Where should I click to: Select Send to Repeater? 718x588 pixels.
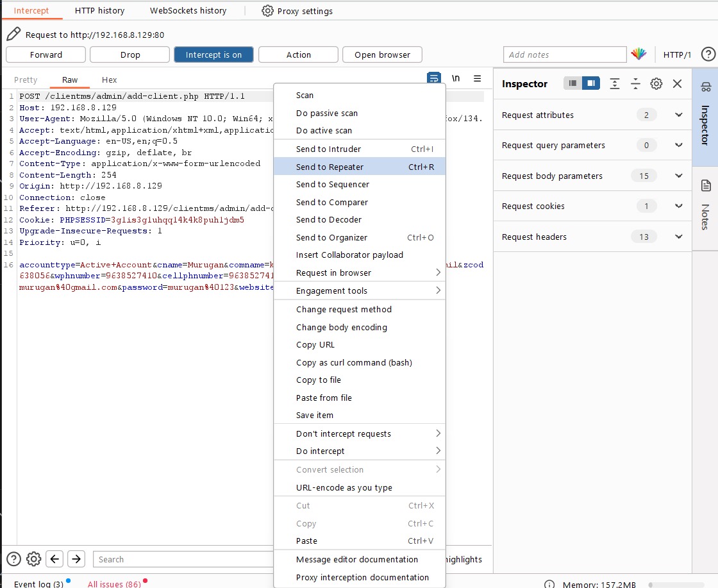tap(360, 167)
